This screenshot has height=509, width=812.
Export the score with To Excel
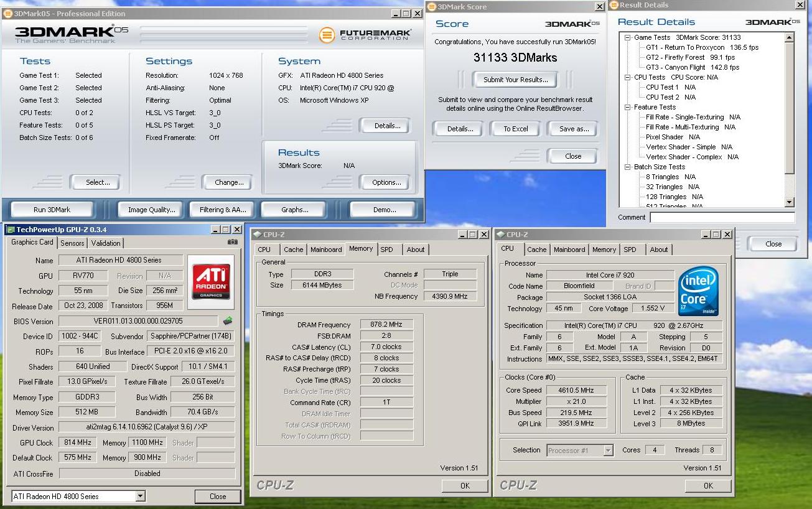point(515,129)
